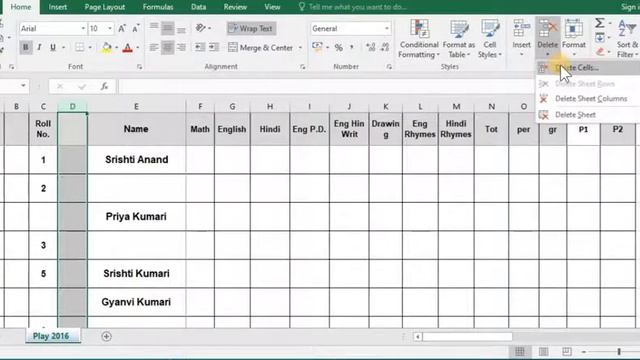
Task: Decrease Decimal places
Action: pos(385,47)
